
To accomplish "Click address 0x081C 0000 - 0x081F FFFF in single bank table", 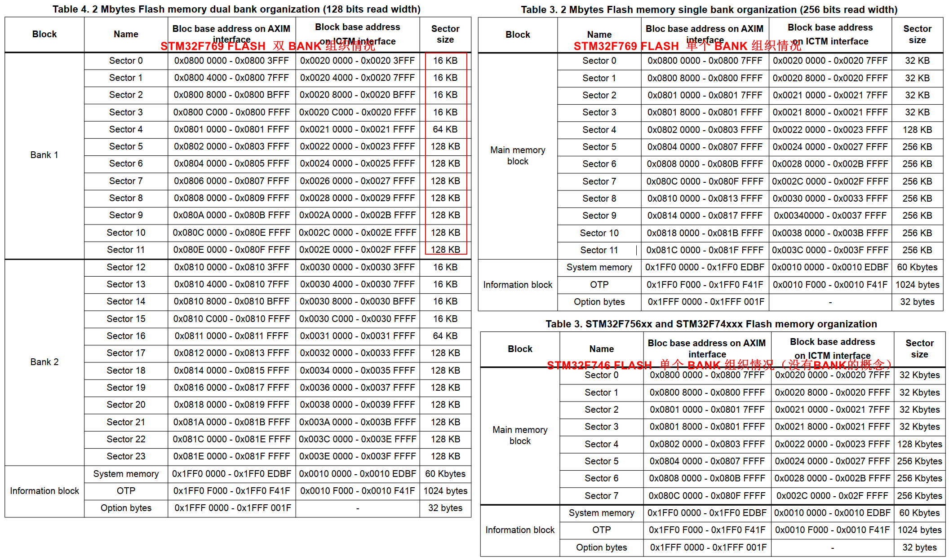I will coord(705,250).
